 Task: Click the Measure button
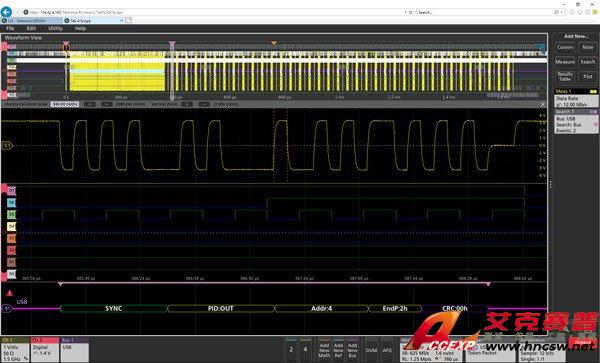click(565, 62)
